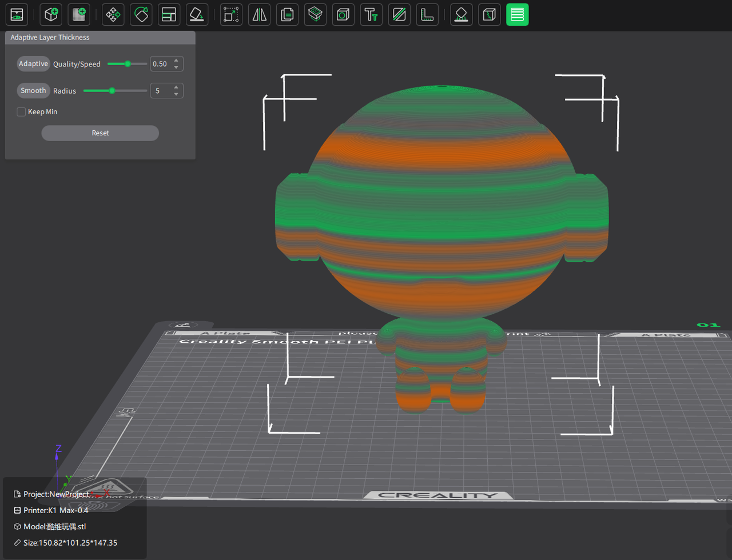
Task: Select the Cut tool
Action: 399,14
